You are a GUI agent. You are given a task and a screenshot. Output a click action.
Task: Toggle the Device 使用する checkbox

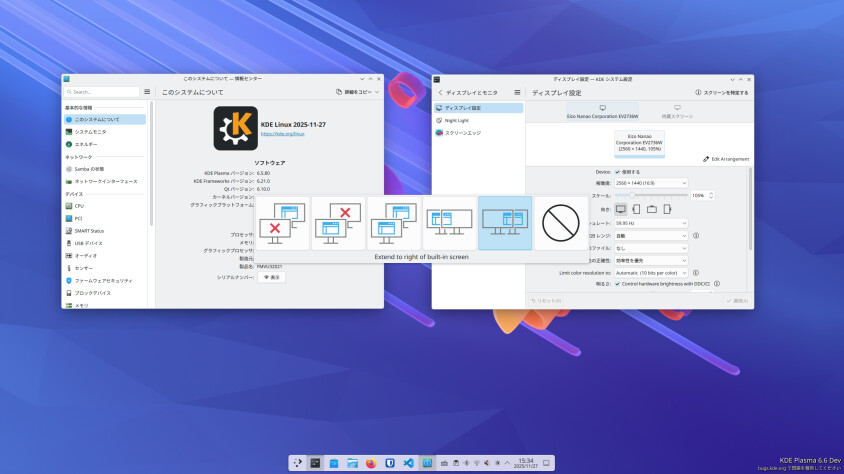(x=617, y=171)
